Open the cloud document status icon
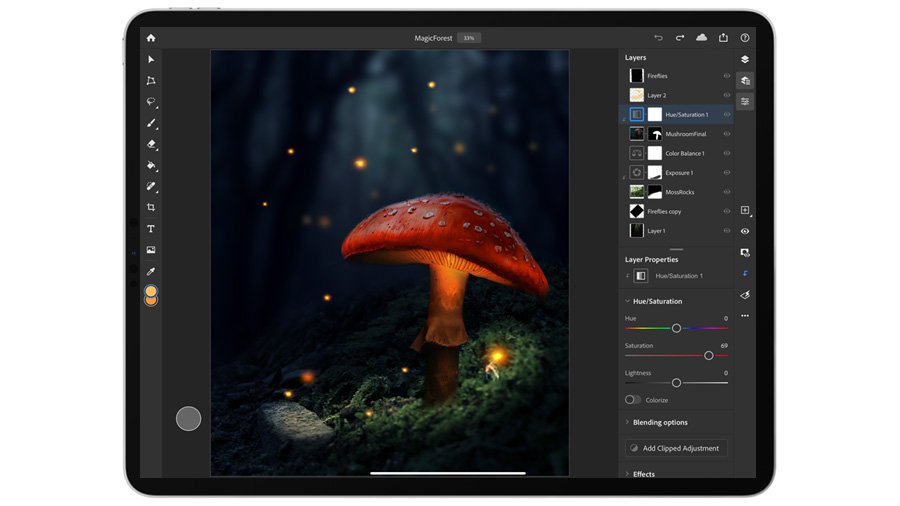The width and height of the screenshot is (900, 506). [x=701, y=37]
